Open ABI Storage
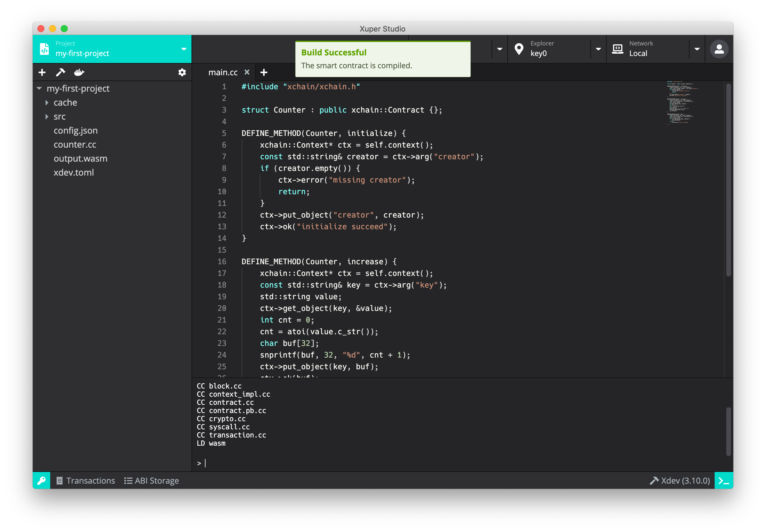 pos(152,480)
